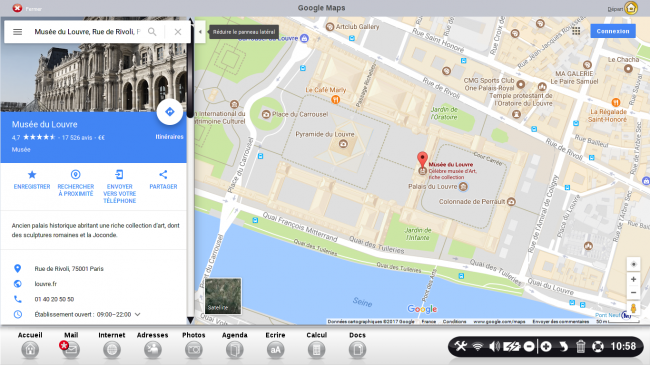Image resolution: width=650 pixels, height=365 pixels.
Task: Drop the Street View pegman icon
Action: tap(633, 308)
